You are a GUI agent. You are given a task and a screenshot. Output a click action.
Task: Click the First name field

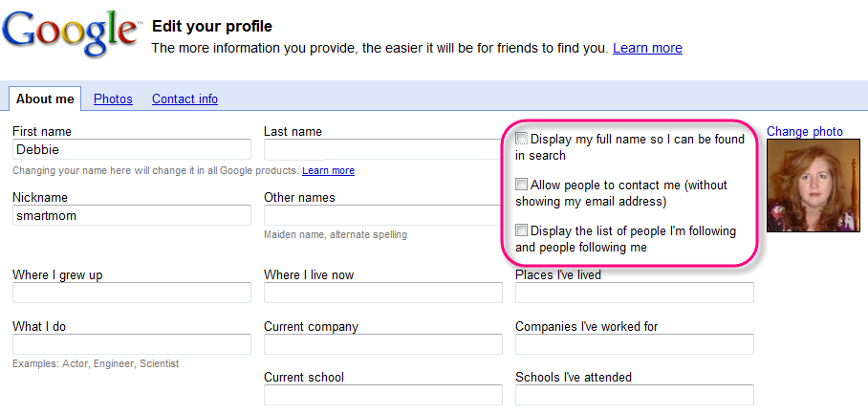point(131,149)
